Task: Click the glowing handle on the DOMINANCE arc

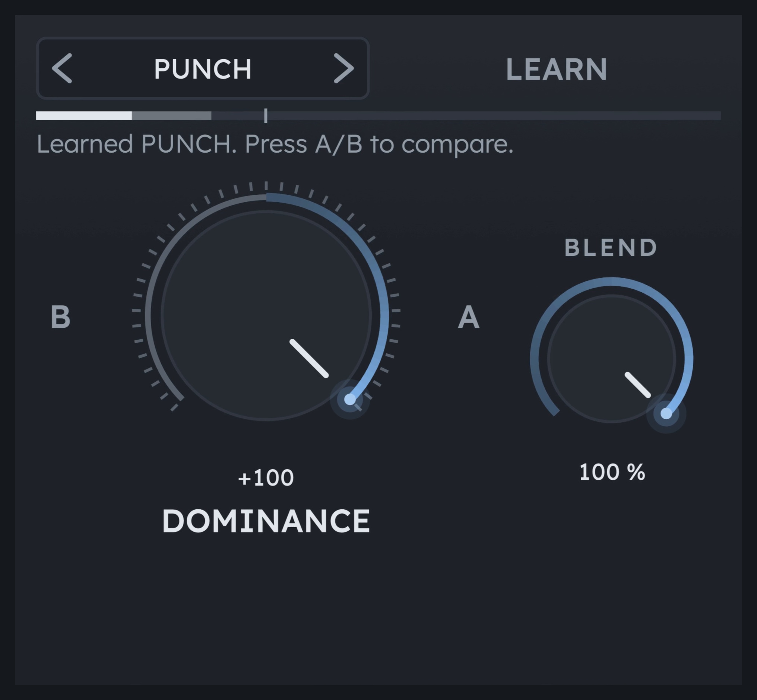Action: pos(350,399)
